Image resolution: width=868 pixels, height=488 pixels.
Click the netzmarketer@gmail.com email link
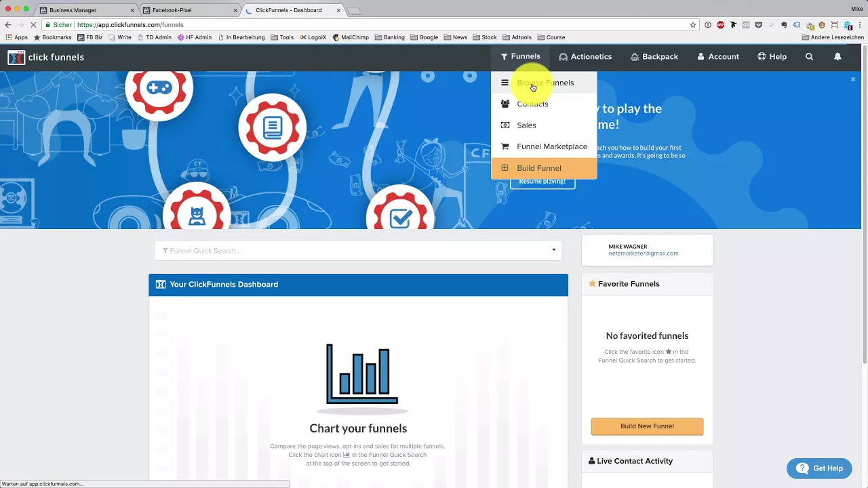(x=644, y=253)
